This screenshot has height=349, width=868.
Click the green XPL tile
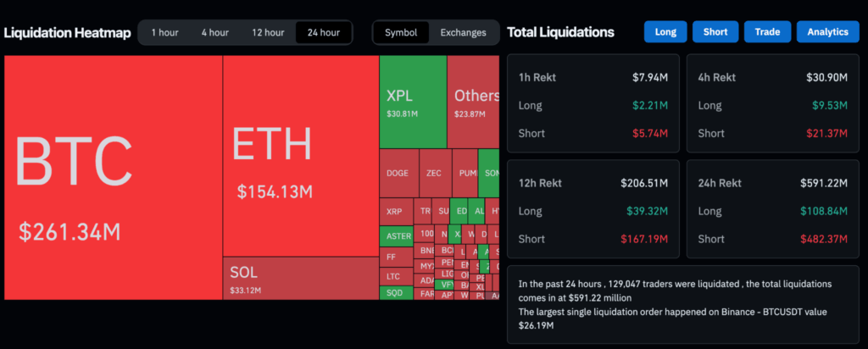(x=413, y=102)
